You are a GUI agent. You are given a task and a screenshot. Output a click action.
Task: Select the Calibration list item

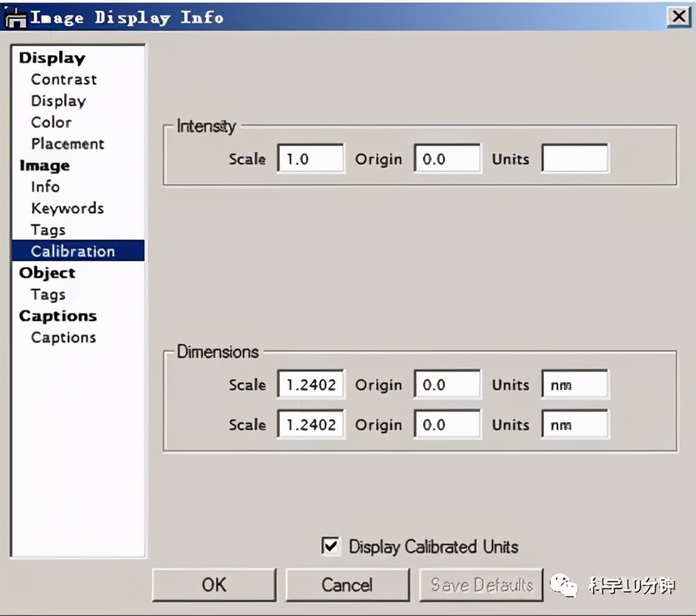coord(73,251)
